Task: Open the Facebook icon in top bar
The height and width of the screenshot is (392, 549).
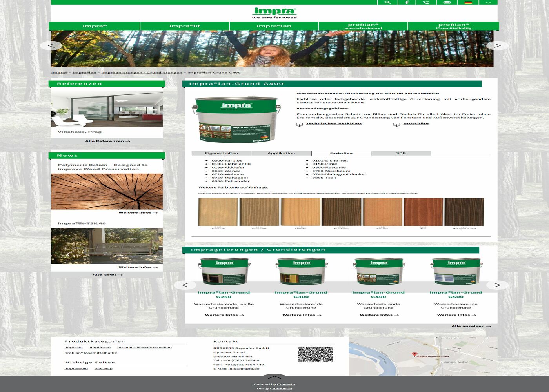Action: point(407,2)
